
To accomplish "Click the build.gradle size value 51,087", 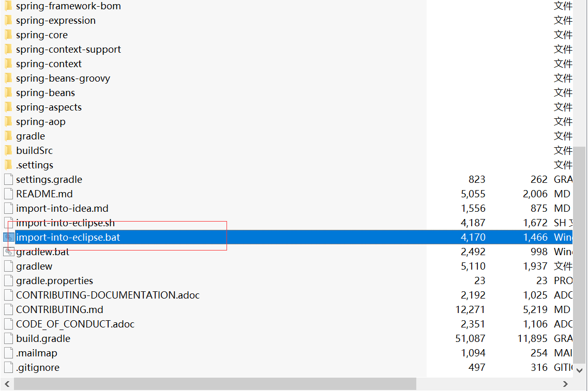I will [470, 339].
